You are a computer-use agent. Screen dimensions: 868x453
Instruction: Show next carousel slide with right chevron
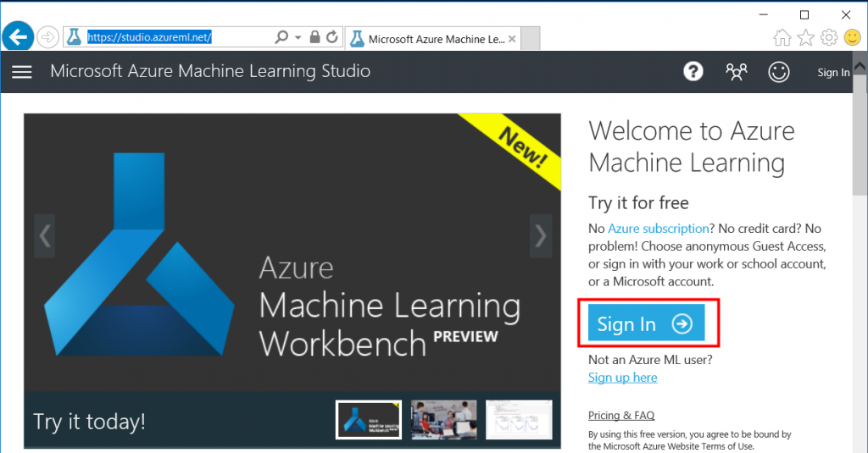click(x=540, y=236)
